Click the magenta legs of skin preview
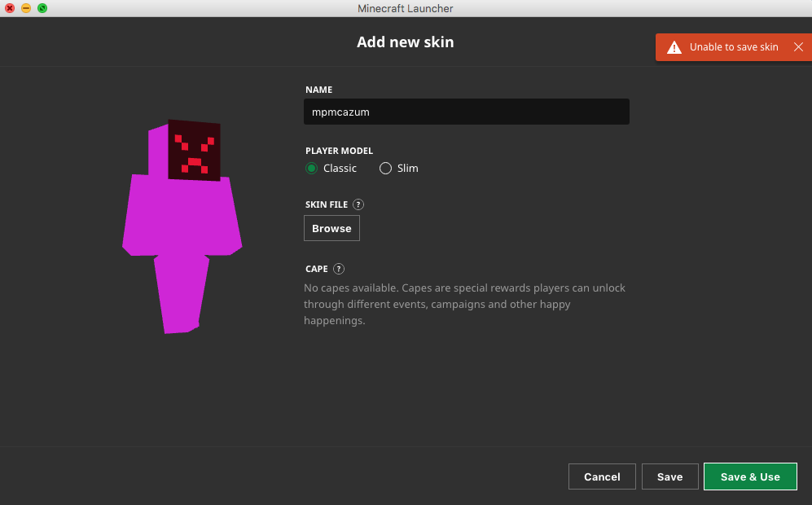This screenshot has height=505, width=812. coord(181,293)
